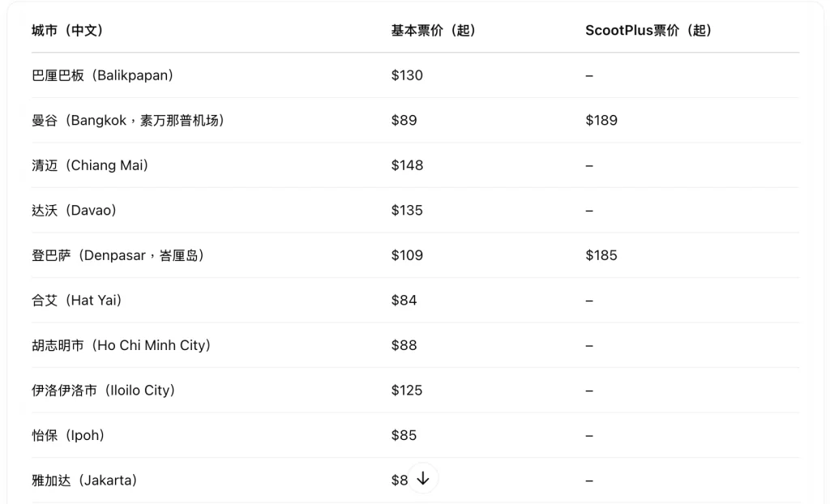Select the ScootPlus票价（起）column header
The image size is (830, 504).
click(x=648, y=31)
